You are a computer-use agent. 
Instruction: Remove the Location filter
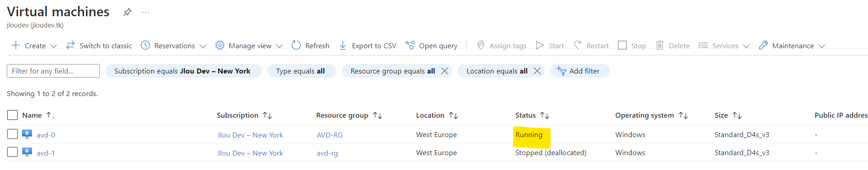(537, 71)
